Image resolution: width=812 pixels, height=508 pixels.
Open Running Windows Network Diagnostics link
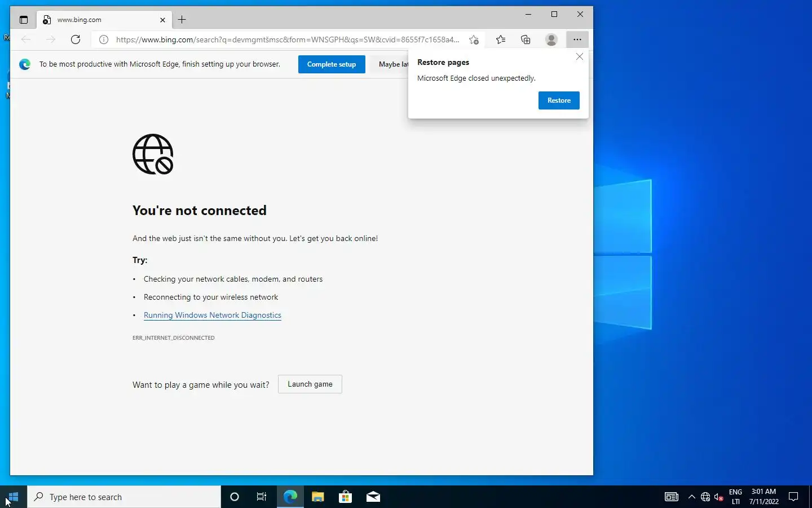tap(213, 315)
